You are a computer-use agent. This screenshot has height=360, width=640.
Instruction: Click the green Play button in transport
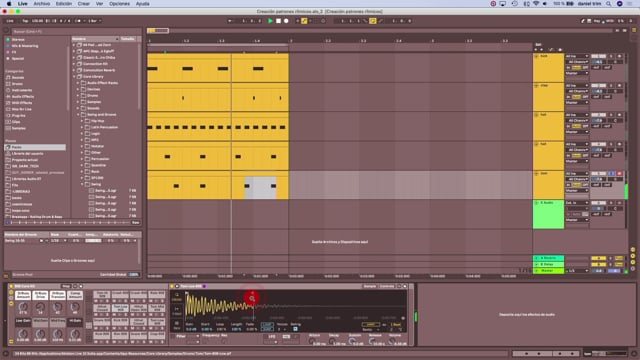270,21
